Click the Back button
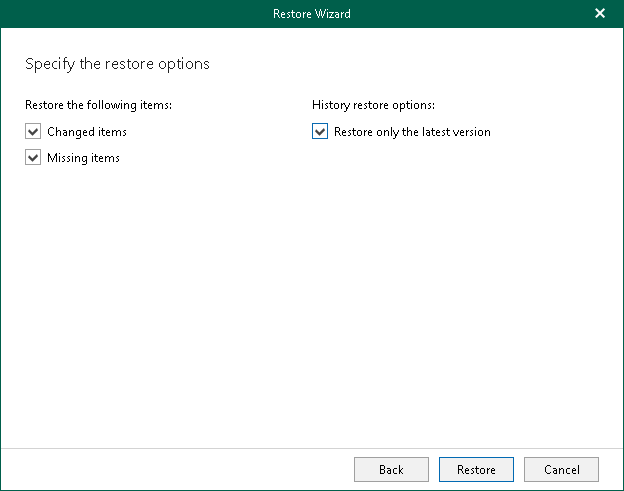This screenshot has height=491, width=624. pos(391,469)
